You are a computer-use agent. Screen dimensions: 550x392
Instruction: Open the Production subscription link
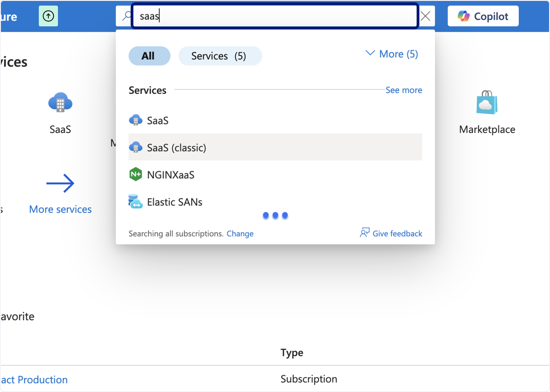pyautogui.click(x=34, y=380)
